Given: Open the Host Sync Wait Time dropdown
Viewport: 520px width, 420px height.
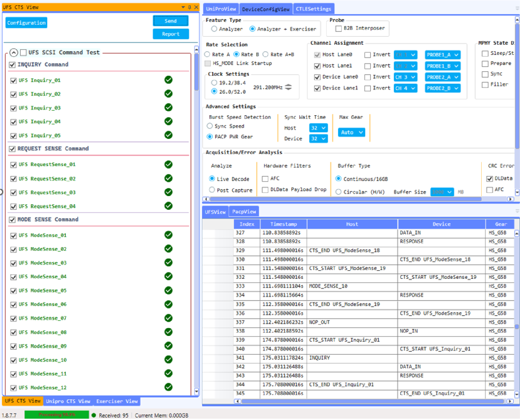Looking at the screenshot, I should 318,128.
